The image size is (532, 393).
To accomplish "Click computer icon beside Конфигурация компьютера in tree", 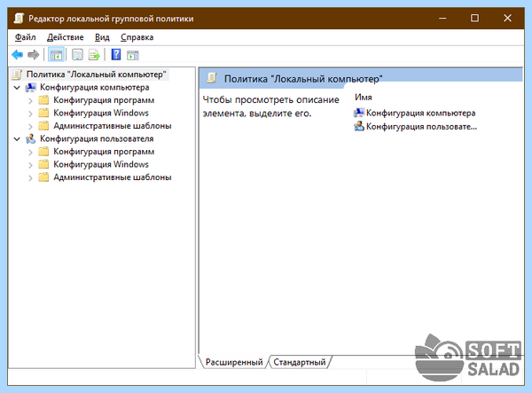I will coord(31,88).
